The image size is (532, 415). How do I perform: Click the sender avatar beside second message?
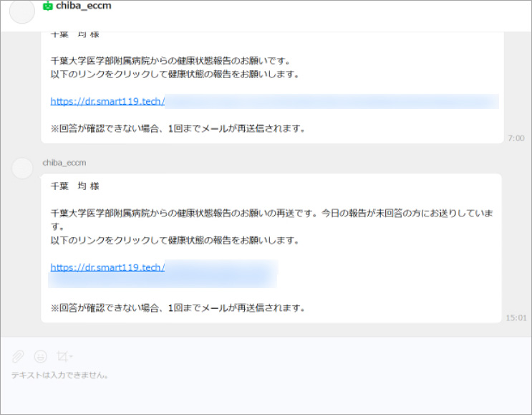click(23, 168)
